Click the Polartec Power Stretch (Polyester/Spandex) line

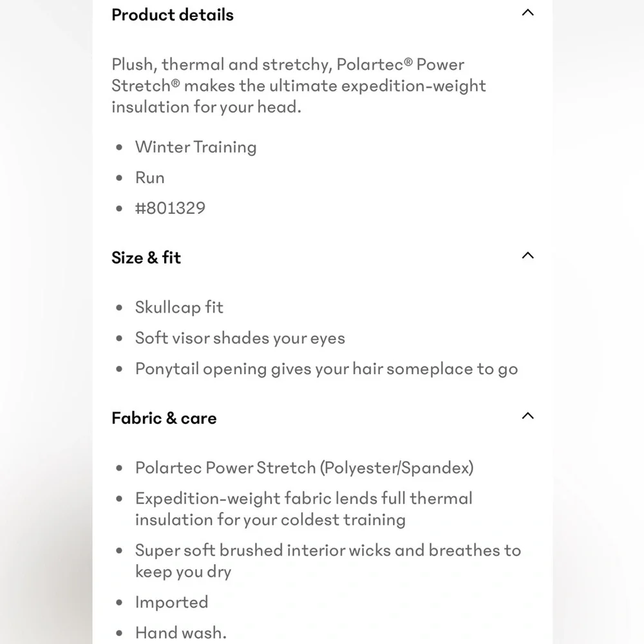pos(304,468)
